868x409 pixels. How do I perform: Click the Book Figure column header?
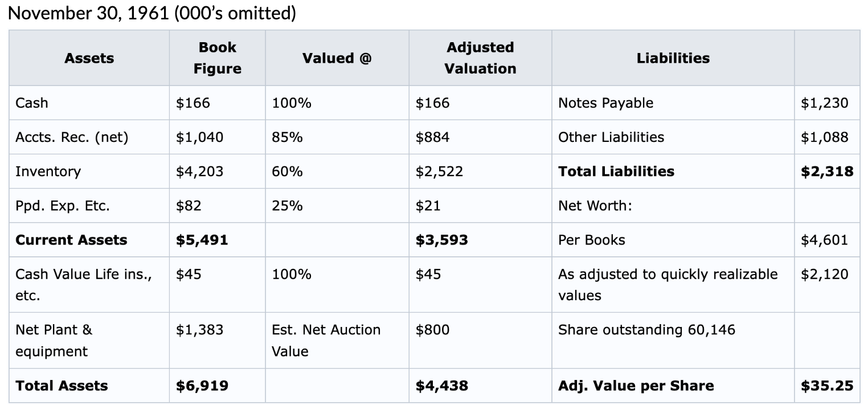[x=217, y=58]
